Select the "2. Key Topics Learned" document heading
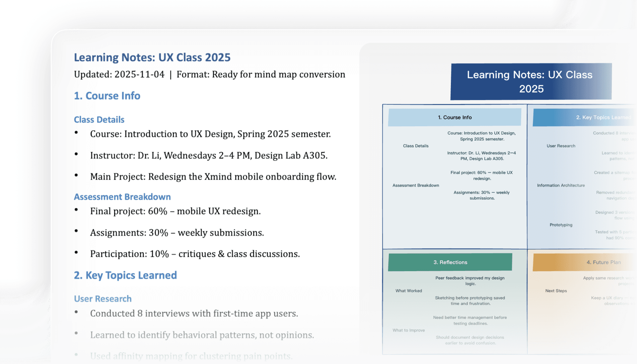Screen dimensions: 637x364 pos(125,275)
